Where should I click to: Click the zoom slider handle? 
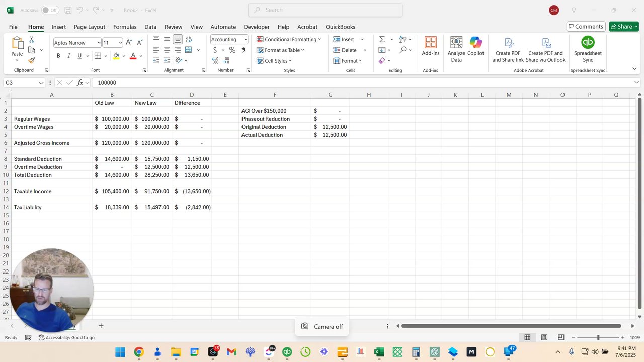pyautogui.click(x=598, y=338)
